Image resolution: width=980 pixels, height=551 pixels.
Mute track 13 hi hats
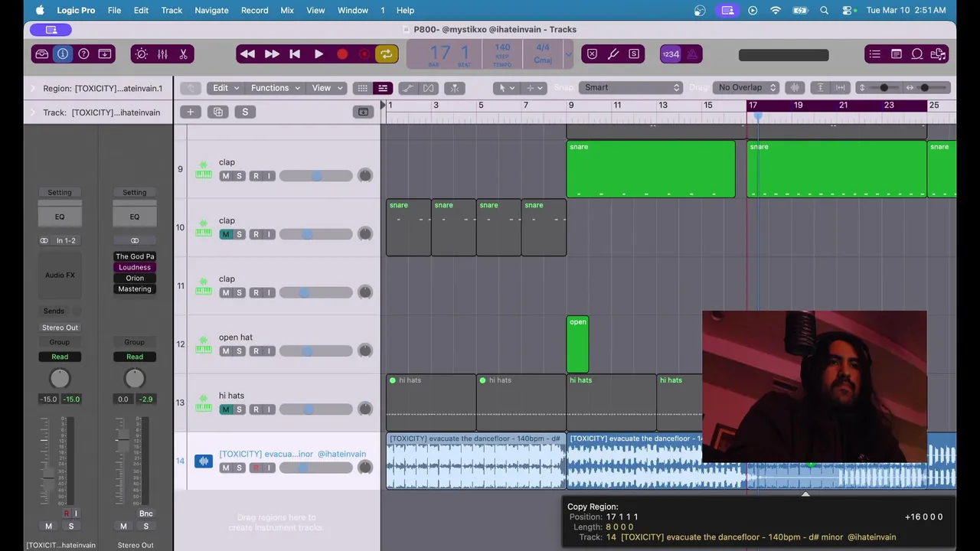tap(225, 409)
